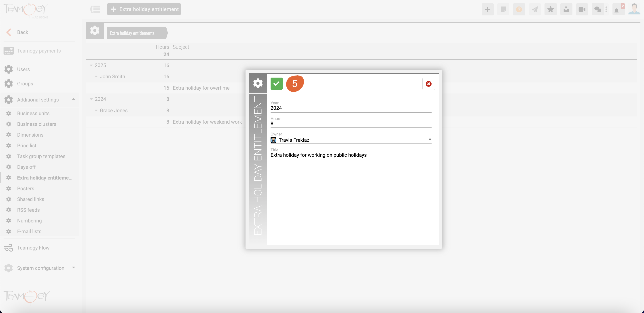Open chat bubbles icon
The height and width of the screenshot is (313, 644).
[x=598, y=9]
